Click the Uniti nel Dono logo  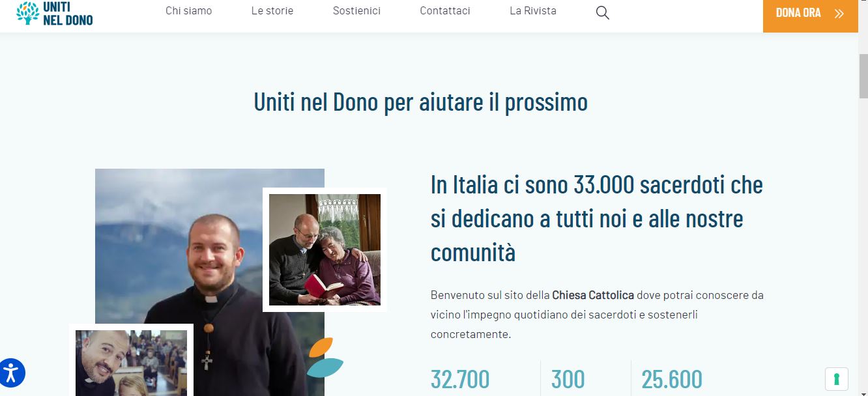tap(55, 13)
